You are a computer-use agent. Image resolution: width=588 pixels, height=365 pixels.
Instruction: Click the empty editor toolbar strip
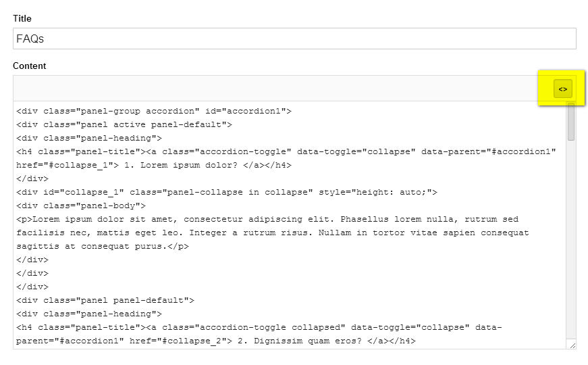pyautogui.click(x=283, y=89)
